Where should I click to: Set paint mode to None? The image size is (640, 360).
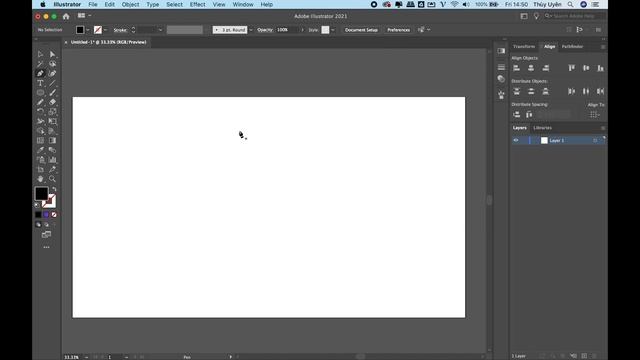(54, 215)
